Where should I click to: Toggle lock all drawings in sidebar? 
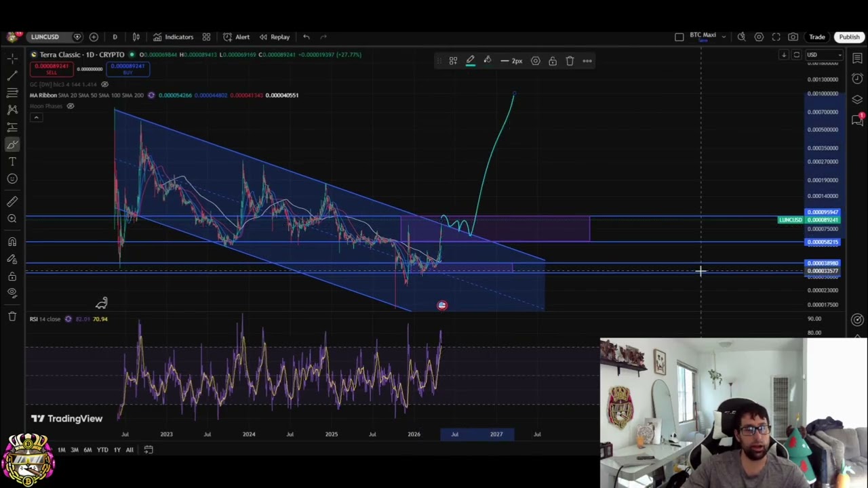(x=12, y=277)
